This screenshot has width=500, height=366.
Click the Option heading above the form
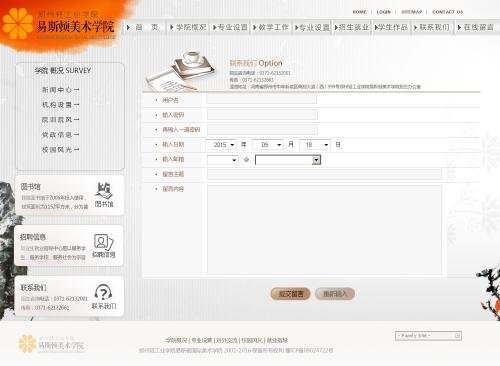[x=256, y=63]
